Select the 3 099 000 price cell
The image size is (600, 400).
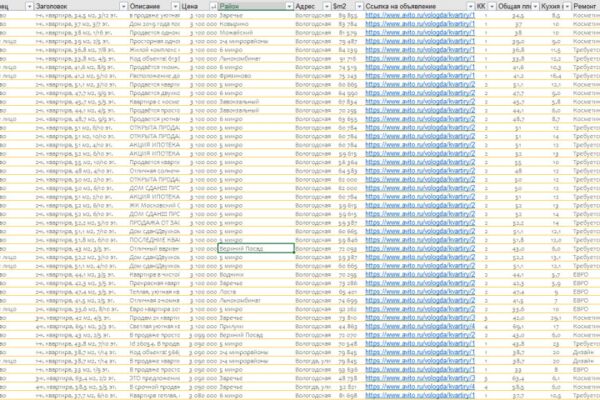click(x=199, y=335)
